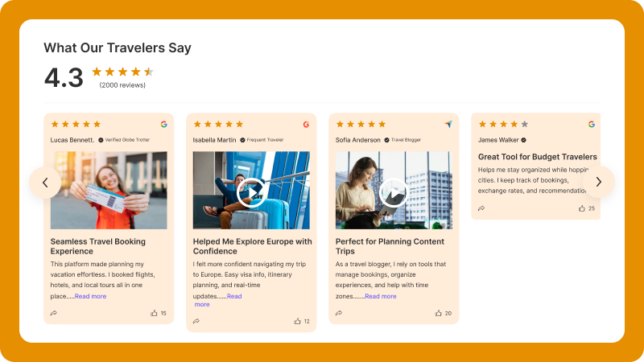
Task: Click thumbs up on Sofia Anderson's review
Action: click(x=439, y=313)
